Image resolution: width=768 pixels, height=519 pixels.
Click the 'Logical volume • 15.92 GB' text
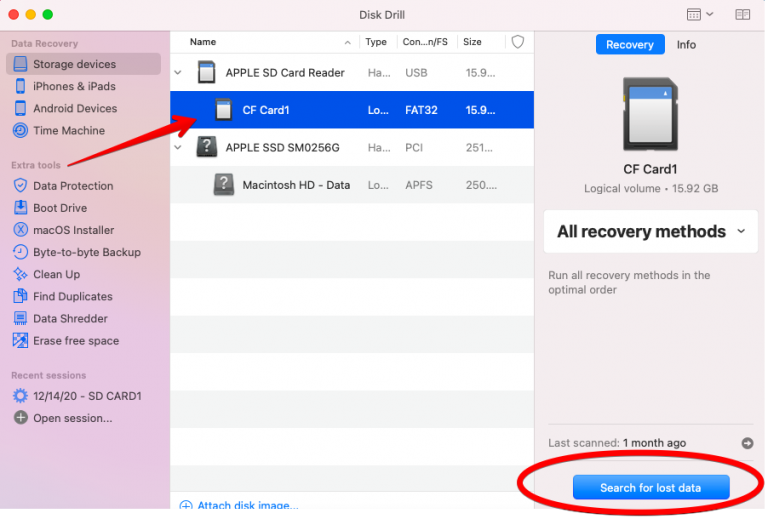[651, 189]
